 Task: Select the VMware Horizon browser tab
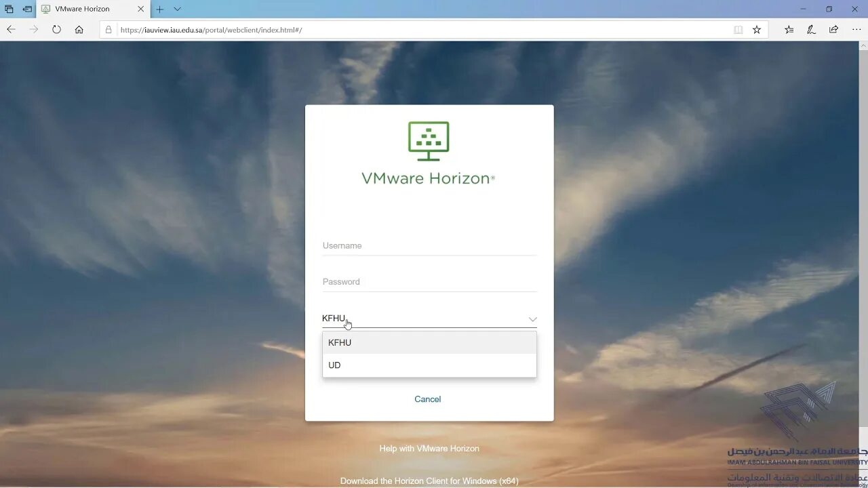click(x=93, y=9)
